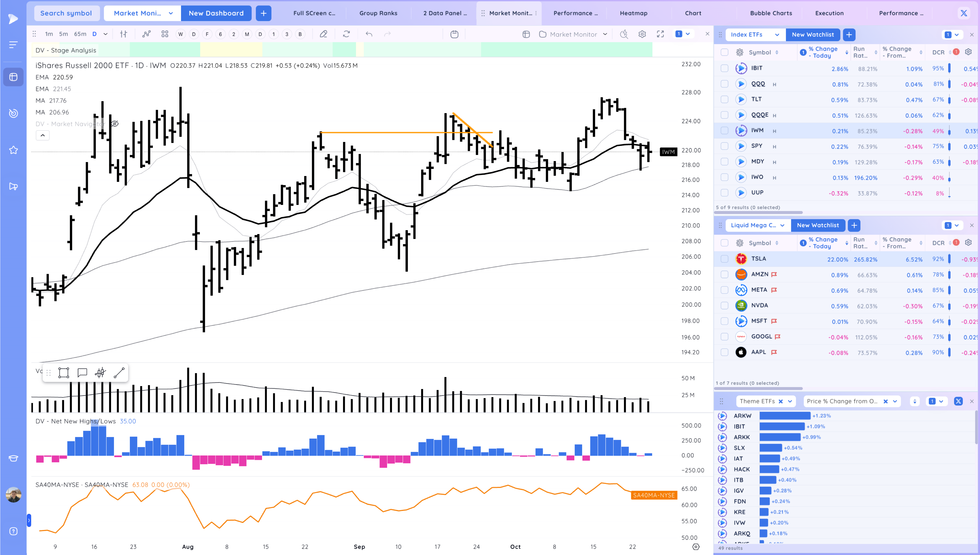The width and height of the screenshot is (980, 555).
Task: Click the refresh chart icon
Action: (x=346, y=34)
